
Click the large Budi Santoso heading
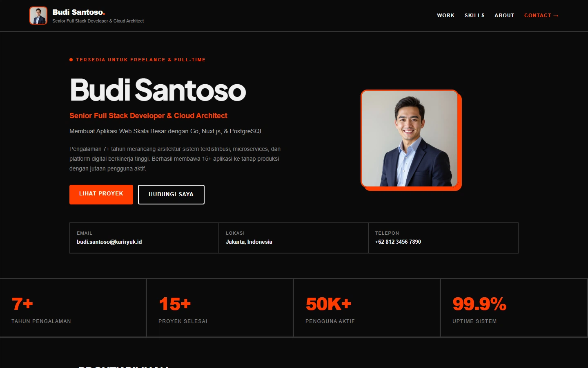[x=158, y=90]
